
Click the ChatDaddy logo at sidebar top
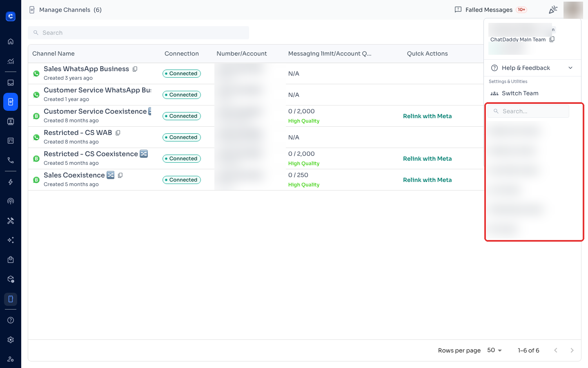[11, 16]
